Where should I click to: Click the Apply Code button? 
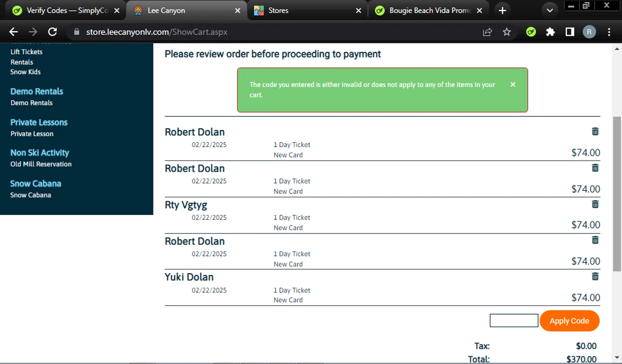(569, 321)
